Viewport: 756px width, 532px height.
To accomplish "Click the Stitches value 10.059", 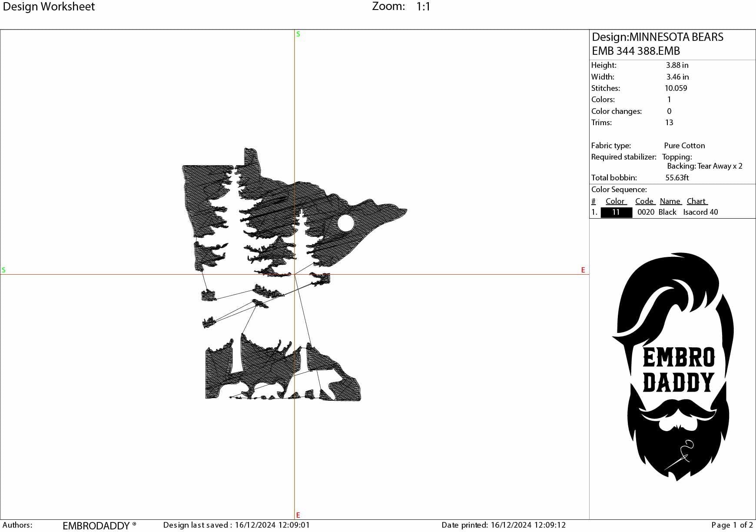I will point(676,88).
